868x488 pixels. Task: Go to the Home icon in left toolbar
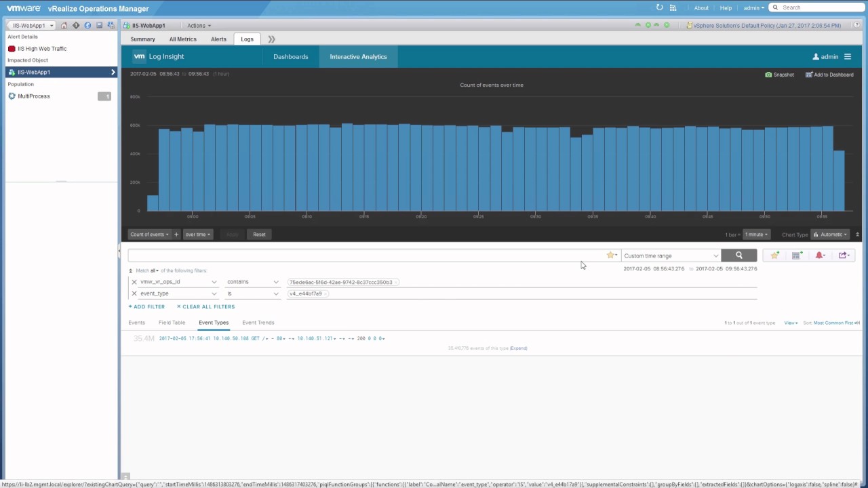click(64, 25)
